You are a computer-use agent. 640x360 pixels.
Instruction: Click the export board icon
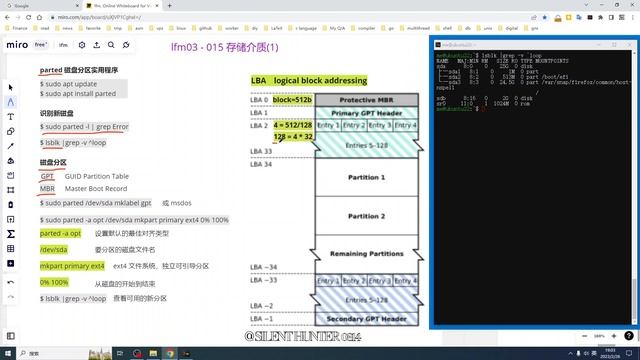click(97, 45)
